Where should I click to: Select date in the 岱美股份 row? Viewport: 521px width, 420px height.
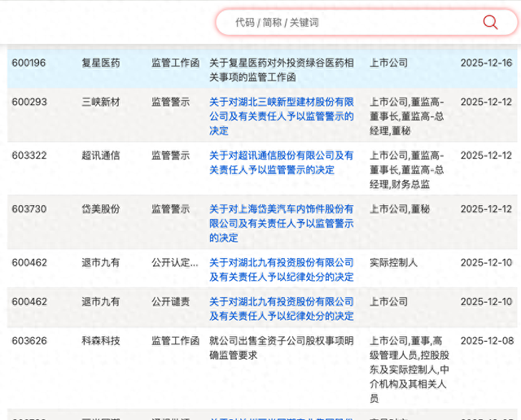click(486, 209)
